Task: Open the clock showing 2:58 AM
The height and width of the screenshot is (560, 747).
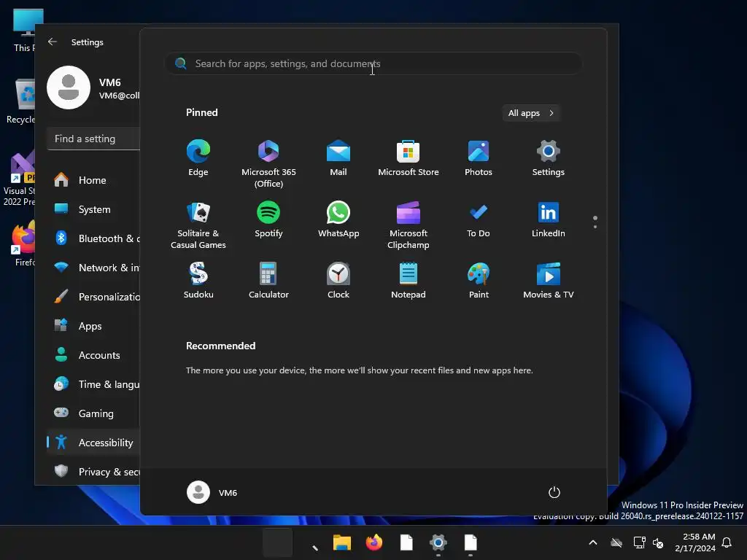Action: (x=695, y=542)
